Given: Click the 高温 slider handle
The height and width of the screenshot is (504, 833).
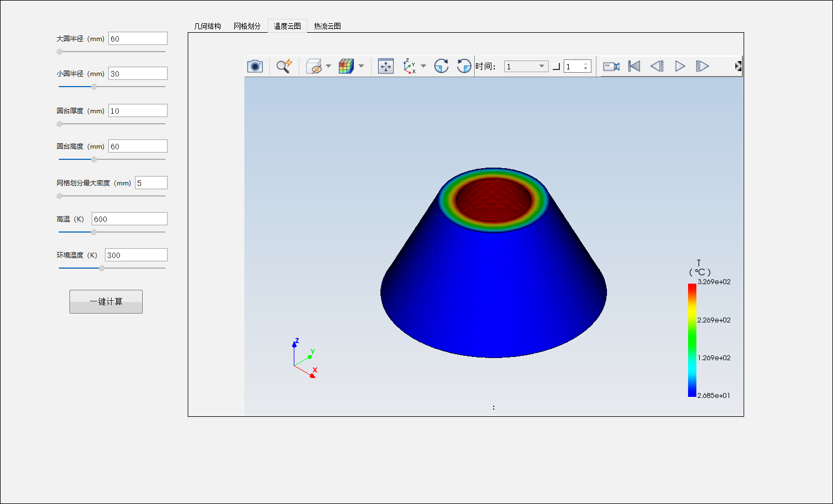Looking at the screenshot, I should click(x=94, y=232).
